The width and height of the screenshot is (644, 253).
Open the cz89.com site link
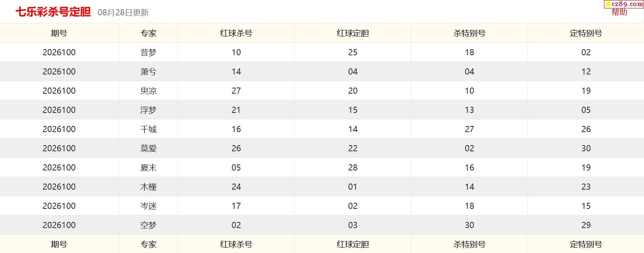pos(627,4)
